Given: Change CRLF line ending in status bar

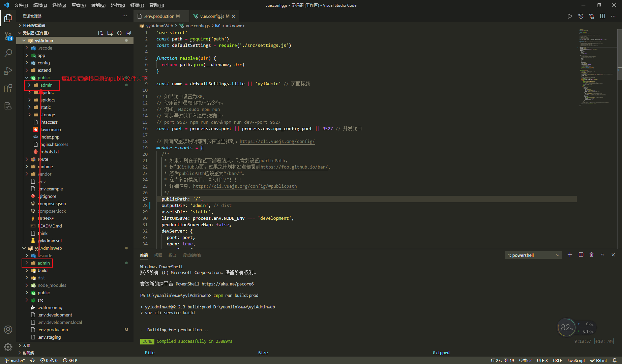Looking at the screenshot, I should pos(557,360).
